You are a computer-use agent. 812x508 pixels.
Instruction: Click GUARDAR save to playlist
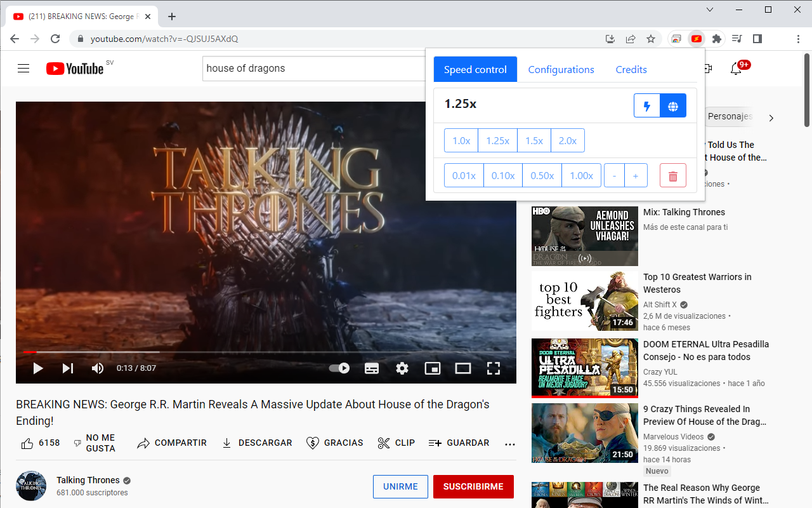pyautogui.click(x=459, y=443)
